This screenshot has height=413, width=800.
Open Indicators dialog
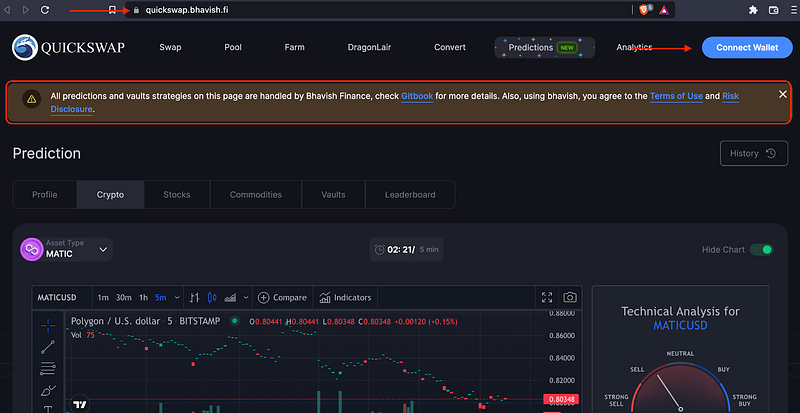345,298
